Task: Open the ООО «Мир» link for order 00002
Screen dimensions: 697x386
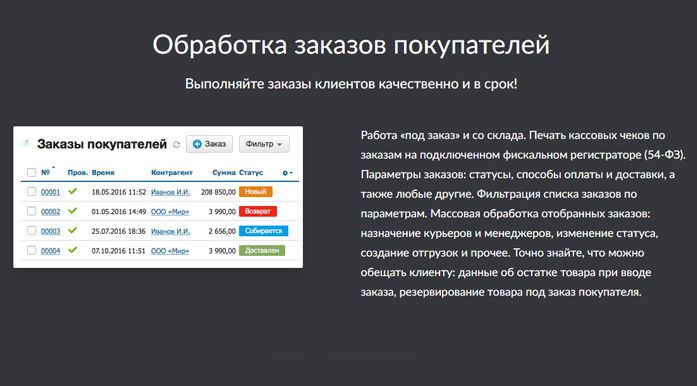Action: click(170, 212)
